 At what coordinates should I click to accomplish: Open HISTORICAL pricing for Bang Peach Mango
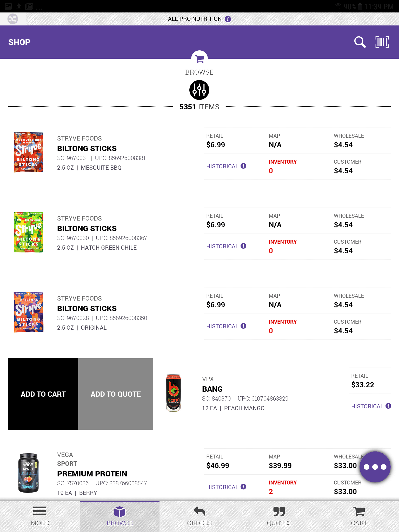point(368,406)
